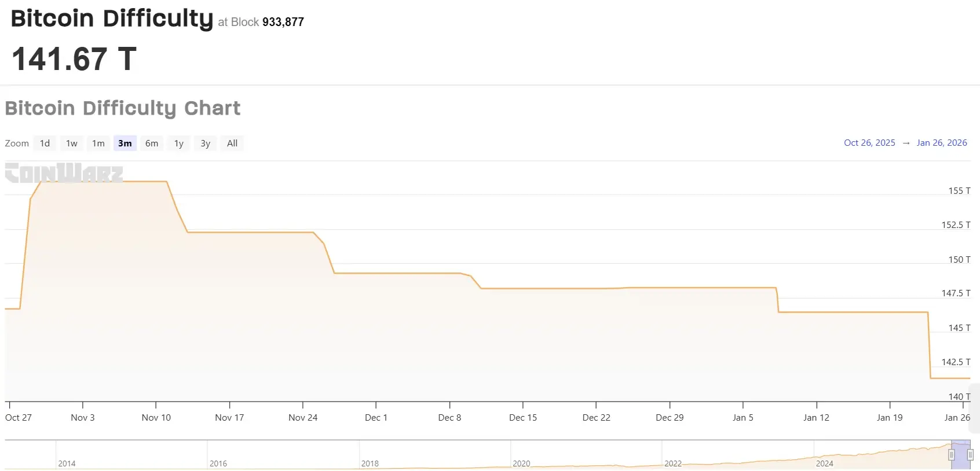
Task: Click the 2018 area in navigator
Action: pos(370,457)
